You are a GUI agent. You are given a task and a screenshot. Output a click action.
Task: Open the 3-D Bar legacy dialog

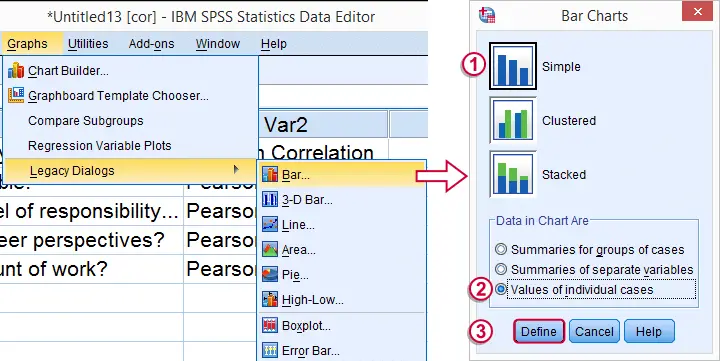point(307,200)
